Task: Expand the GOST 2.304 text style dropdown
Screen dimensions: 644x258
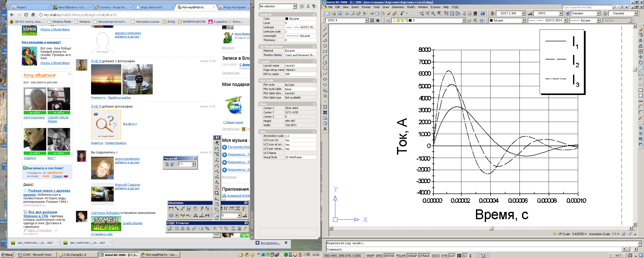Action: pos(523,13)
